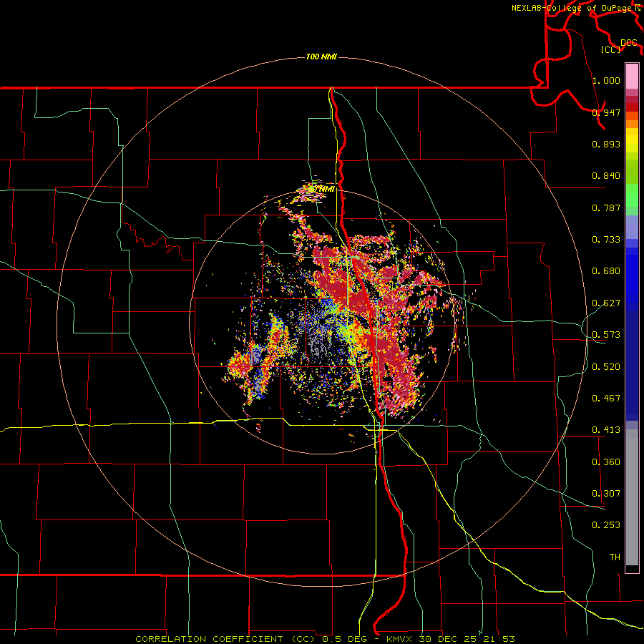Select the 0.787 scale value
This screenshot has height=644, width=644.
coord(606,208)
